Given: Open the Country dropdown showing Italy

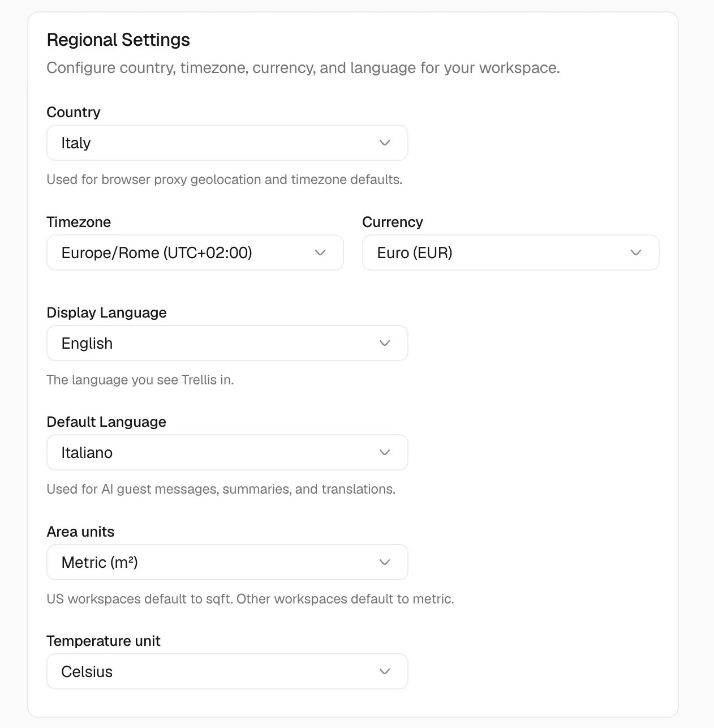Looking at the screenshot, I should click(x=227, y=143).
